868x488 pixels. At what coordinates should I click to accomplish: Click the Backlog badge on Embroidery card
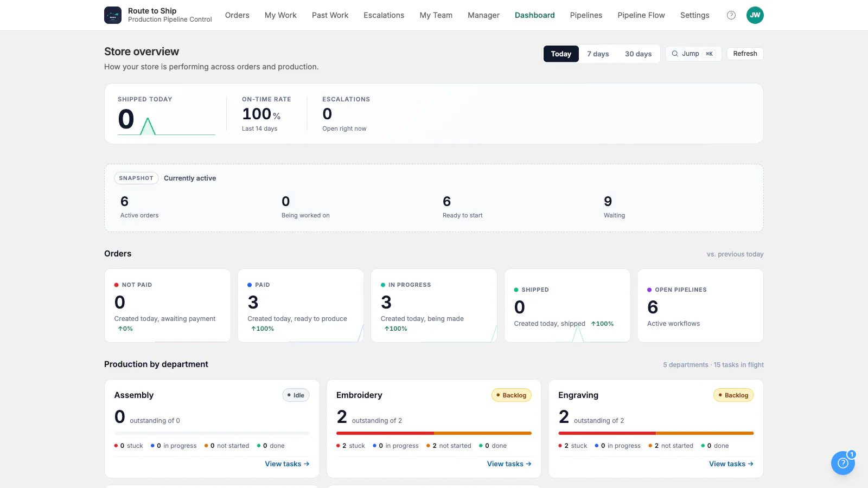click(512, 395)
